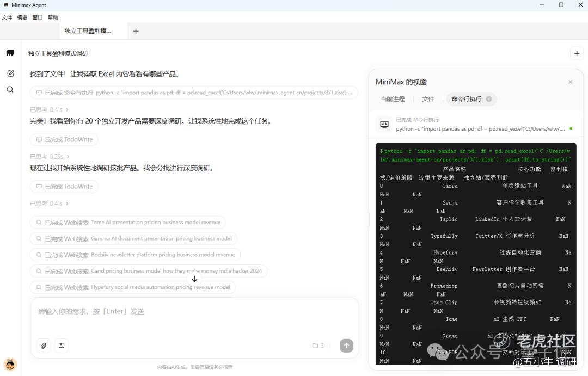Open Carrd pricing web search result
Image resolution: width=588 pixels, height=376 pixels.
[x=149, y=270]
